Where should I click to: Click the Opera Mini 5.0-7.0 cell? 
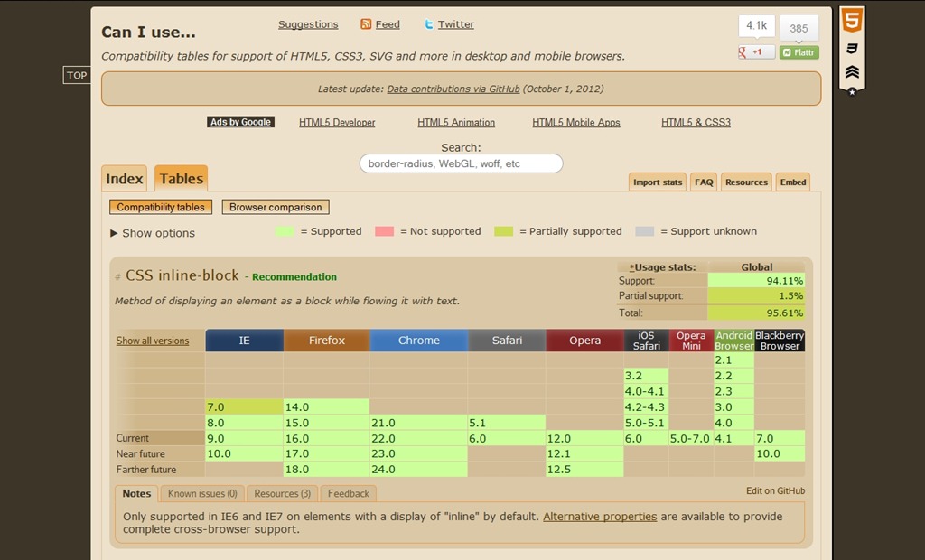tap(691, 438)
